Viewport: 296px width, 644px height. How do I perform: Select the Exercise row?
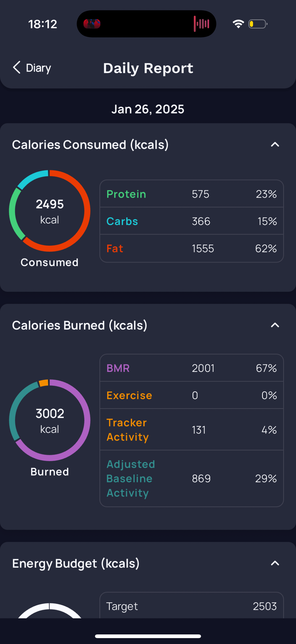tap(192, 395)
